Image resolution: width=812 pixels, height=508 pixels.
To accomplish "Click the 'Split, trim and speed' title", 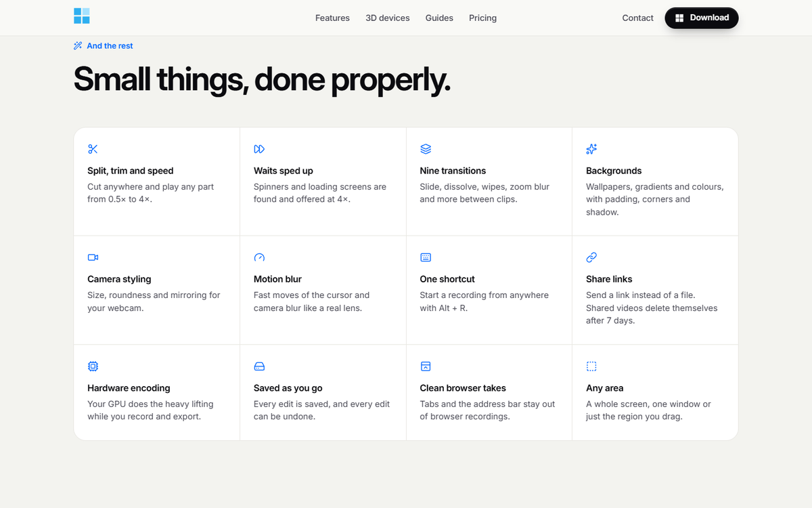I will 131,171.
